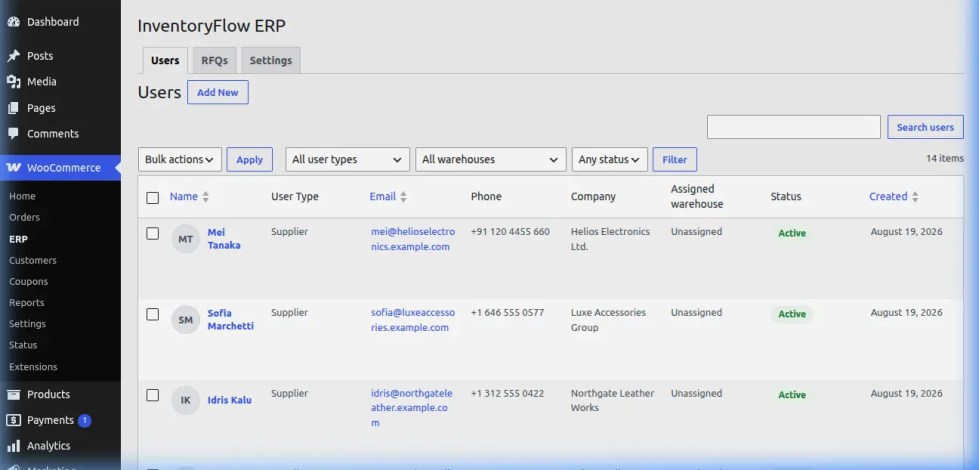Open the All user types dropdown
Image resolution: width=979 pixels, height=470 pixels.
point(347,159)
